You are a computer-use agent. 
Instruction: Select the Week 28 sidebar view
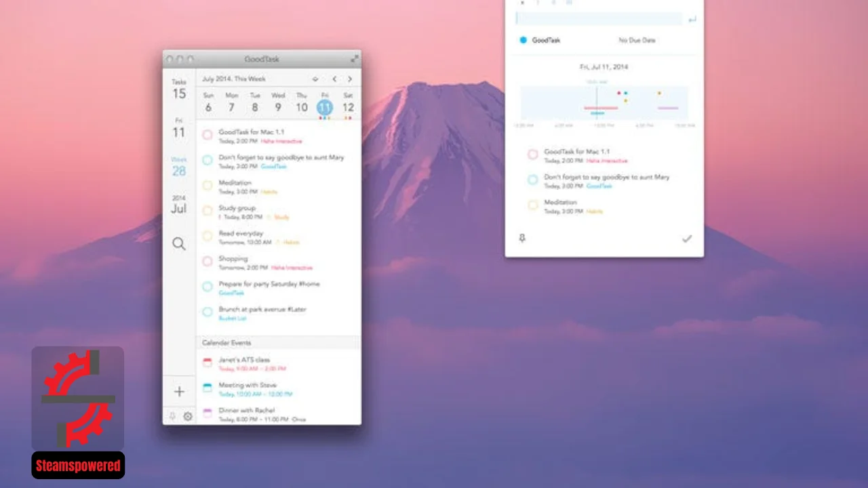point(179,167)
